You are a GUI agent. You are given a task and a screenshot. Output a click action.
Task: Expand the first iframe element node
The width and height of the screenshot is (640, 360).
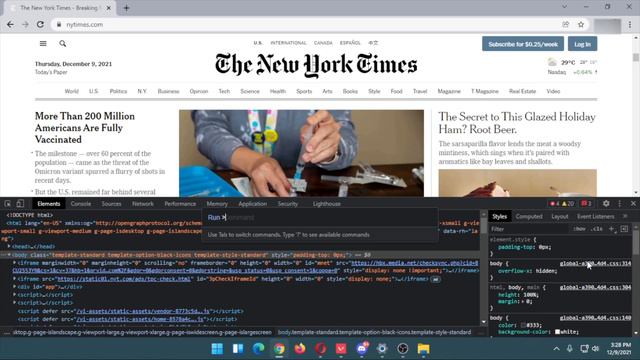click(x=15, y=263)
